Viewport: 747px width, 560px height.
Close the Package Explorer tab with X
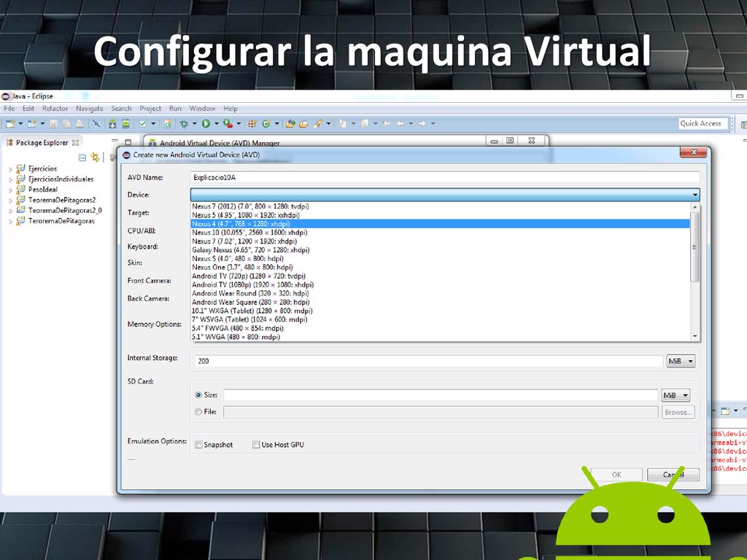tap(75, 142)
